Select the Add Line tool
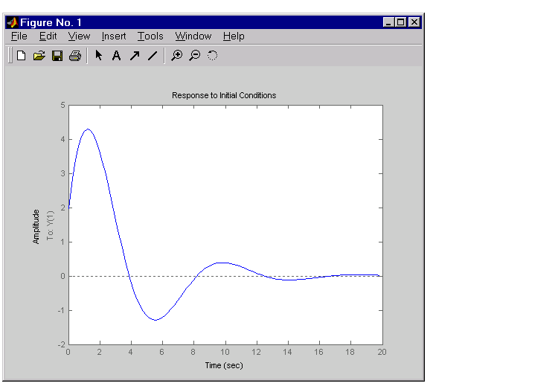The image size is (558, 392). 152,56
